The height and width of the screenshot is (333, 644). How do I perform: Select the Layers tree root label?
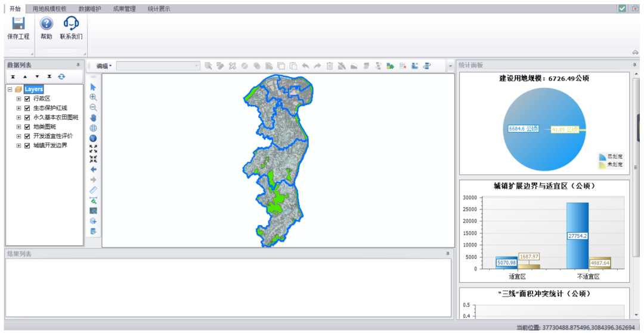tap(33, 89)
